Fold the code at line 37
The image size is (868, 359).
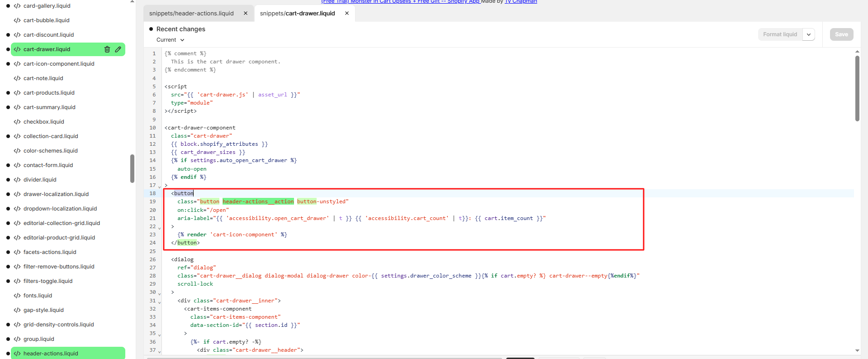pos(160,351)
